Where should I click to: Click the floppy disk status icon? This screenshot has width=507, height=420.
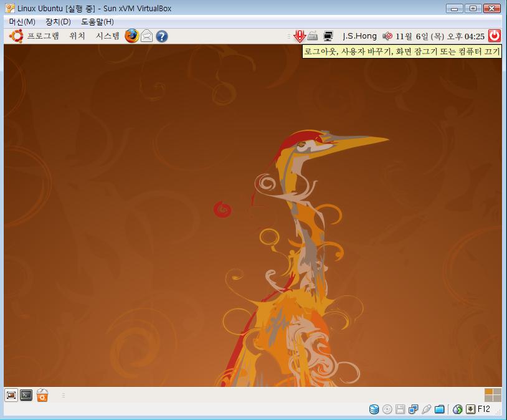click(400, 409)
